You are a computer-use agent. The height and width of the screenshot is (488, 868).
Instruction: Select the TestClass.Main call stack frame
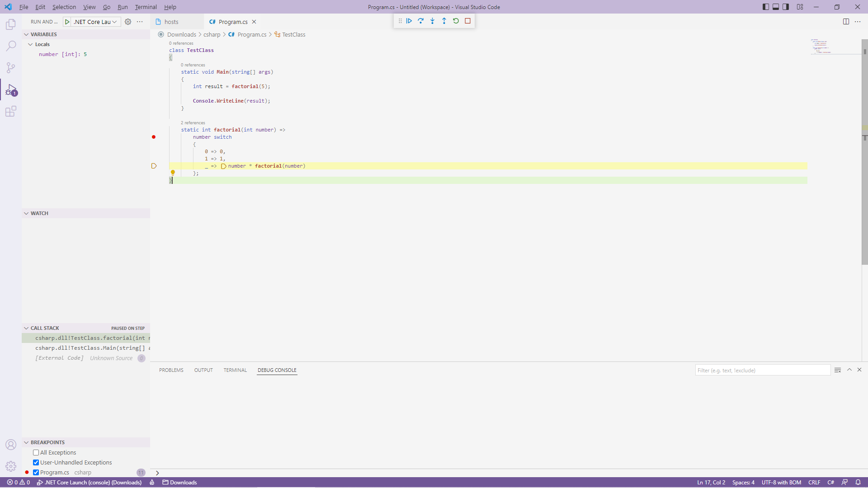pos(90,348)
